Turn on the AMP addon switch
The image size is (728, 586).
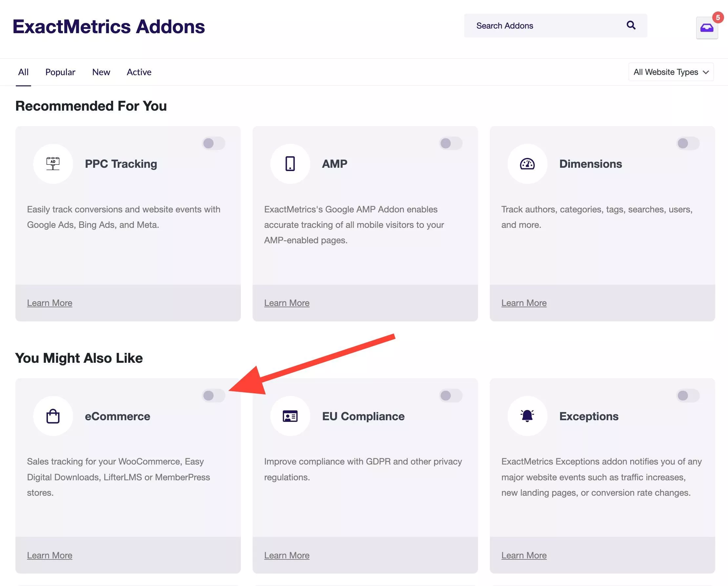pos(450,143)
